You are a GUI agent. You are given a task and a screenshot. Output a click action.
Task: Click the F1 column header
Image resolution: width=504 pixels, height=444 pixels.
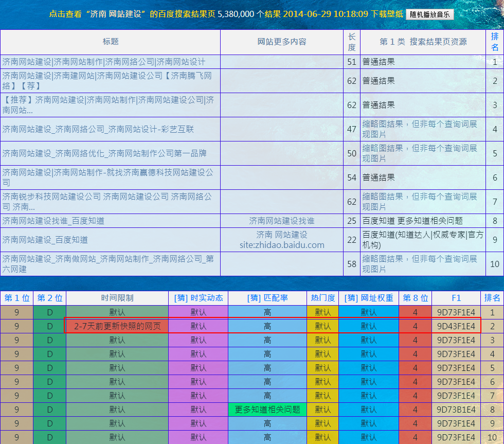pos(456,298)
